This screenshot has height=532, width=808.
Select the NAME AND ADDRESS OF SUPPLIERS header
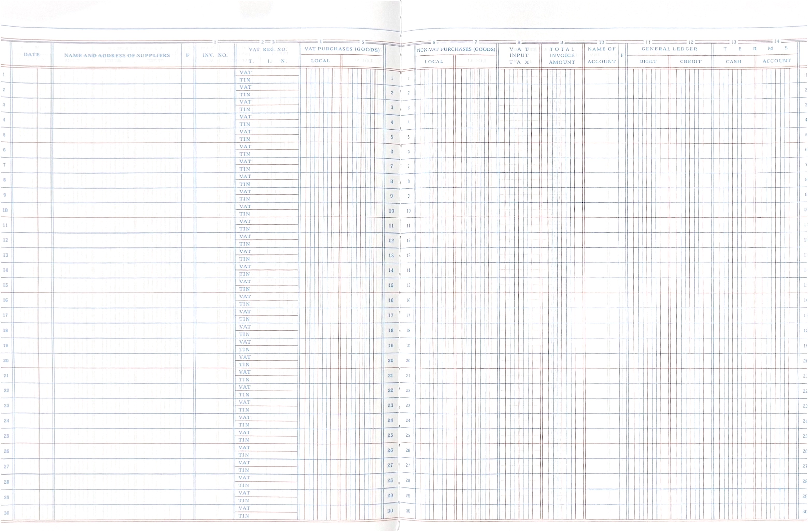click(117, 55)
